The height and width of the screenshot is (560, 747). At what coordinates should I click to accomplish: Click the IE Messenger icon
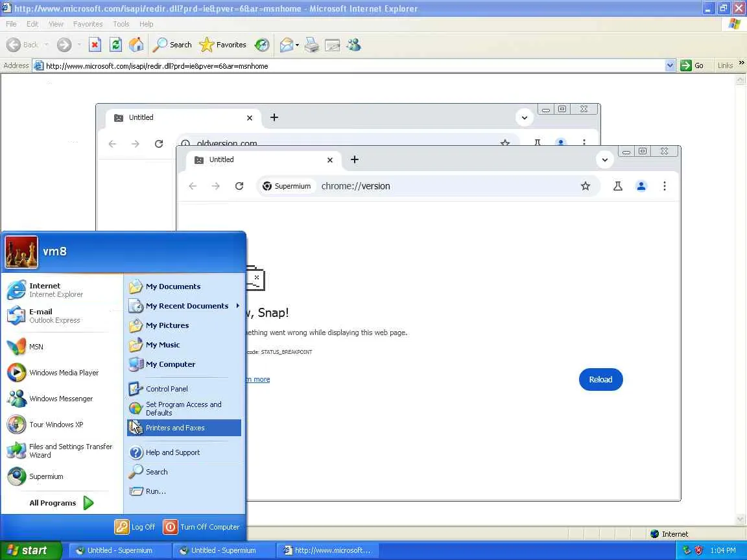click(x=353, y=45)
